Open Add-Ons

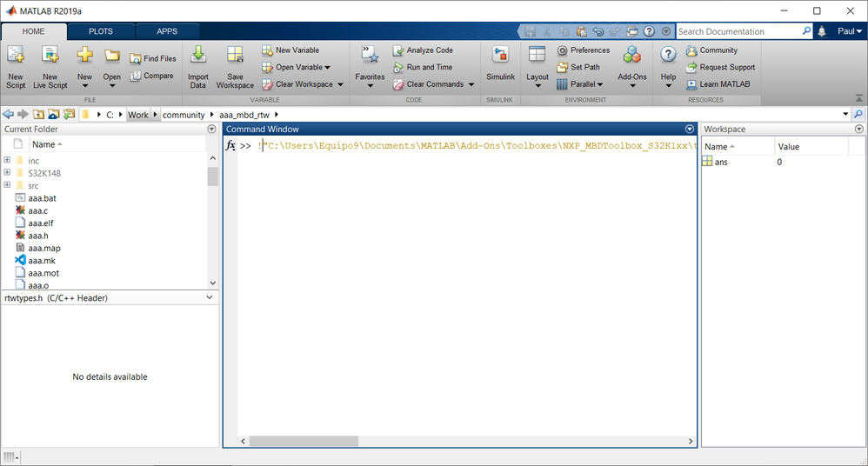632,68
